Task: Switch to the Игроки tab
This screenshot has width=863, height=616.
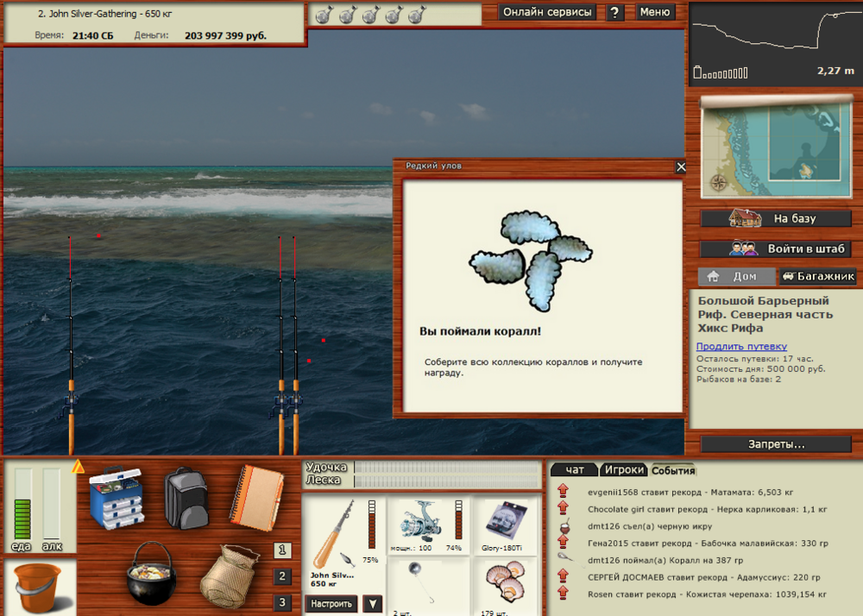Action: 624,469
